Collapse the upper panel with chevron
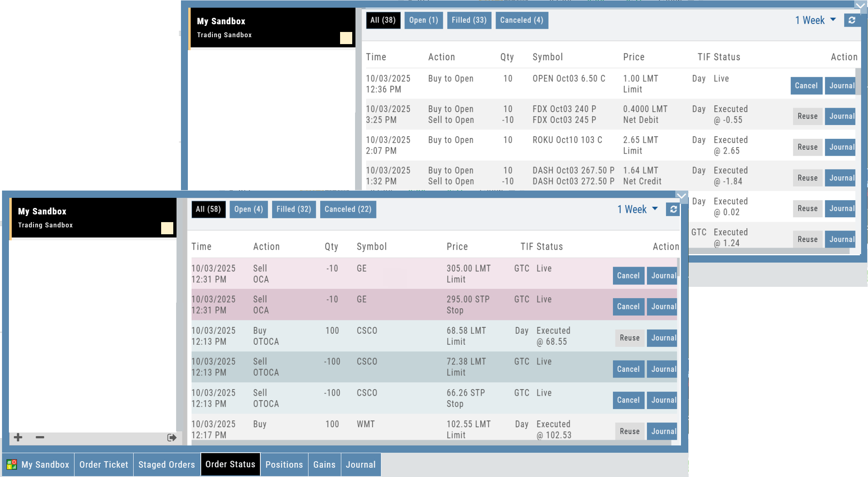Image resolution: width=868 pixels, height=477 pixels. click(x=860, y=6)
